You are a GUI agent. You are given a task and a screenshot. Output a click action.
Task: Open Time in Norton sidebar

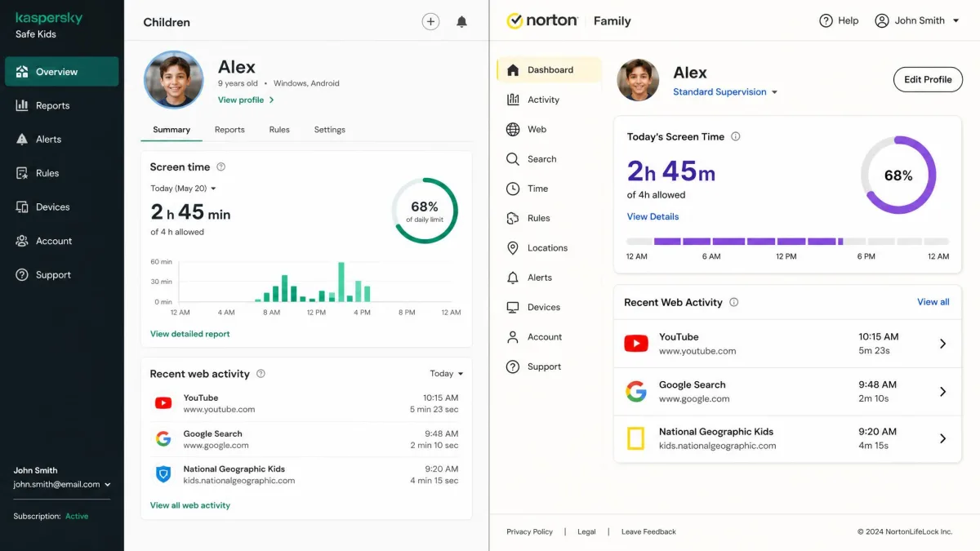(549, 189)
